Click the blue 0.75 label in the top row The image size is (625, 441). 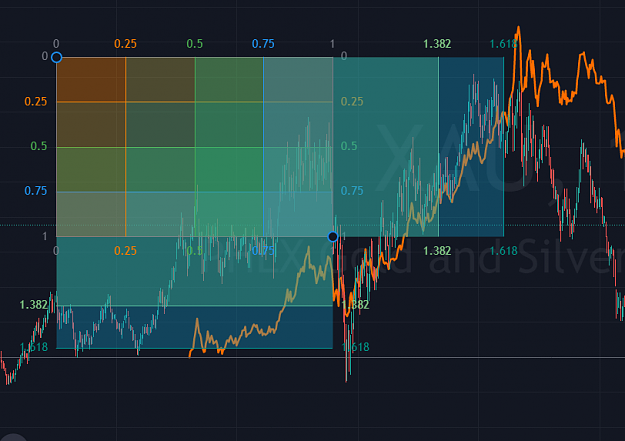coord(263,44)
